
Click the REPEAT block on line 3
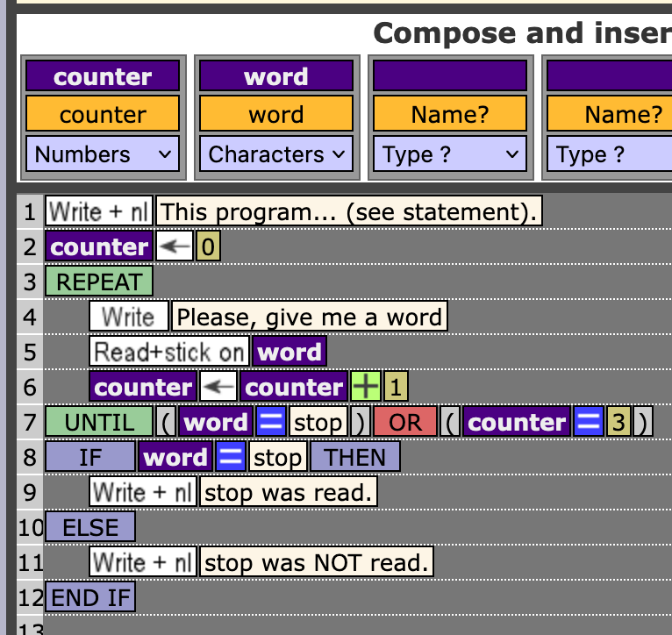(x=98, y=282)
